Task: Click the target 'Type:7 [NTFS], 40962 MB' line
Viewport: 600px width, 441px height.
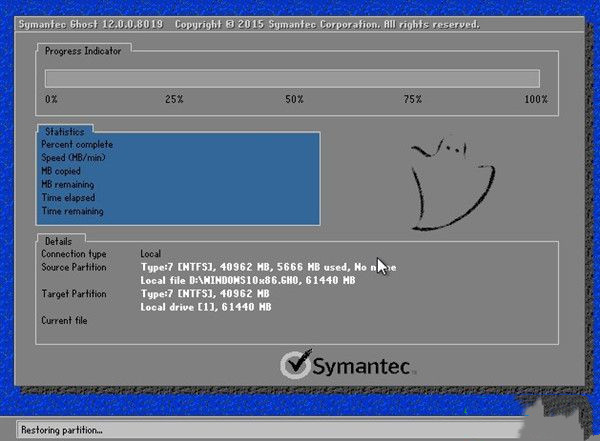Action: click(205, 294)
